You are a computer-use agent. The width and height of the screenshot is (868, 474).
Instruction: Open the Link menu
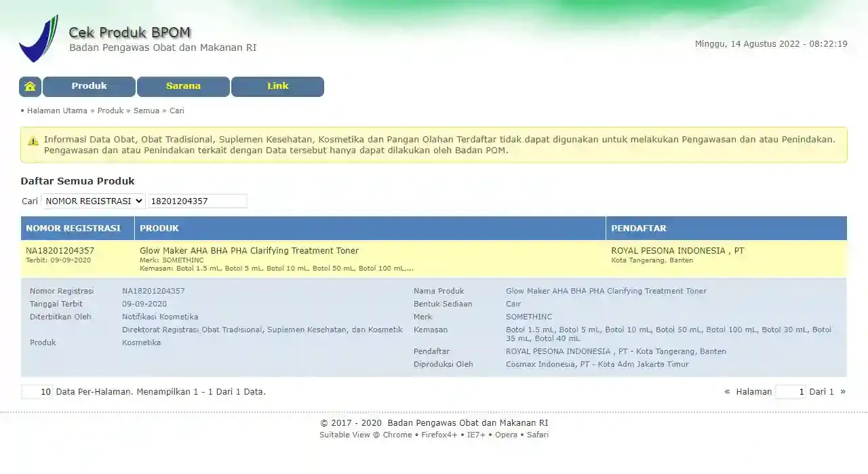pyautogui.click(x=277, y=87)
